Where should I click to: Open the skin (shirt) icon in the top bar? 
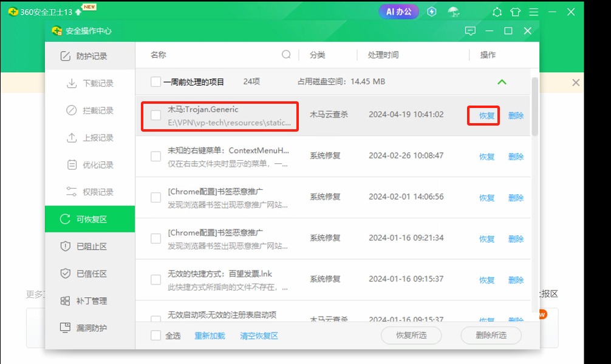[516, 12]
